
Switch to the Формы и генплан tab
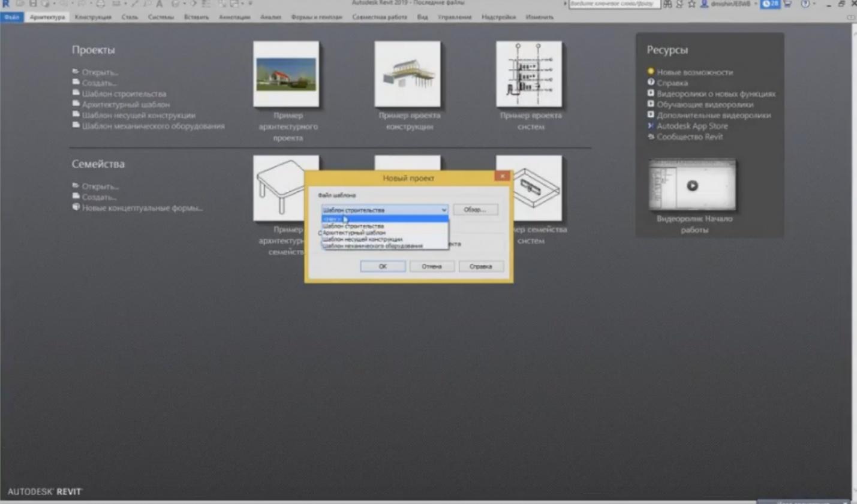pyautogui.click(x=317, y=17)
